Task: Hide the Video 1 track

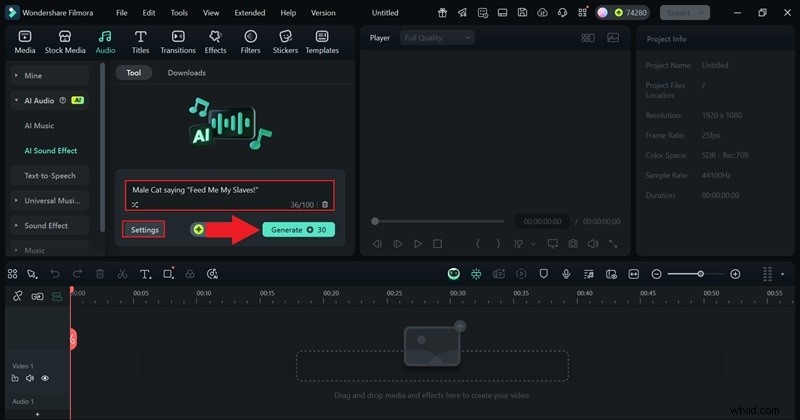Action: click(x=46, y=378)
